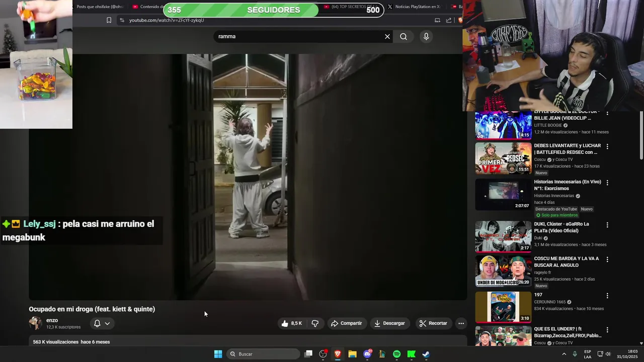Switch to 'Posts que ohsifake' tab

coord(100,7)
